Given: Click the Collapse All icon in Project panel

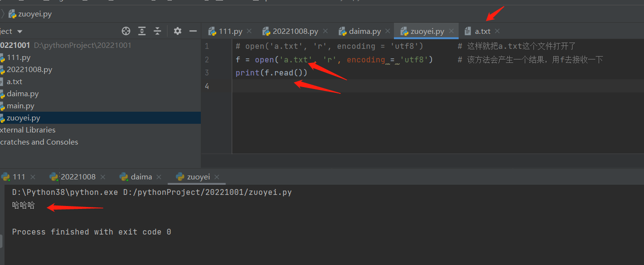Looking at the screenshot, I should point(157,31).
